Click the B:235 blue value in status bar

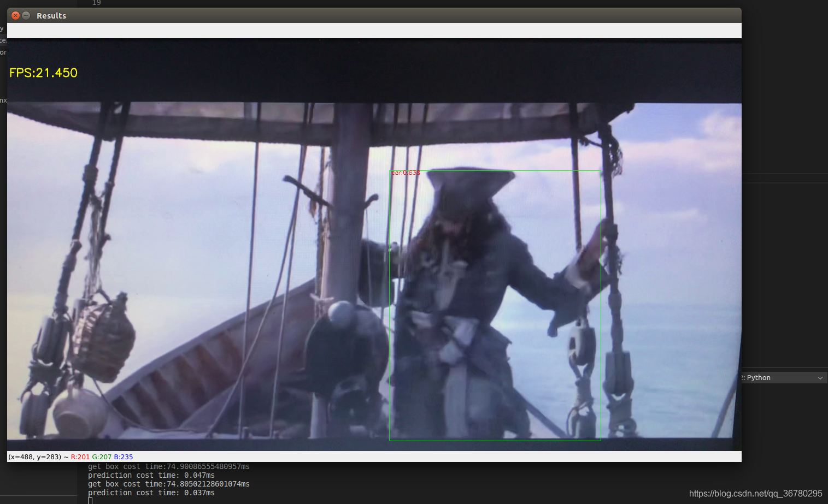pos(124,457)
